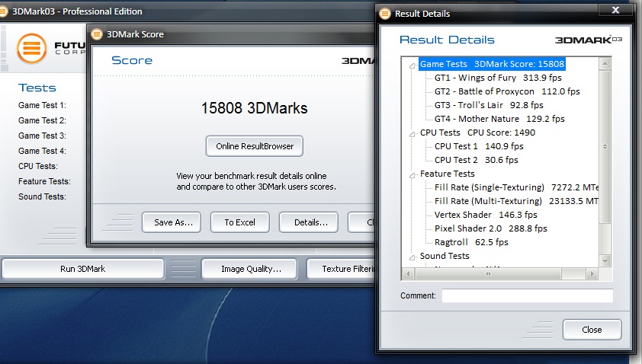Select the Sound Tests tree row

445,256
